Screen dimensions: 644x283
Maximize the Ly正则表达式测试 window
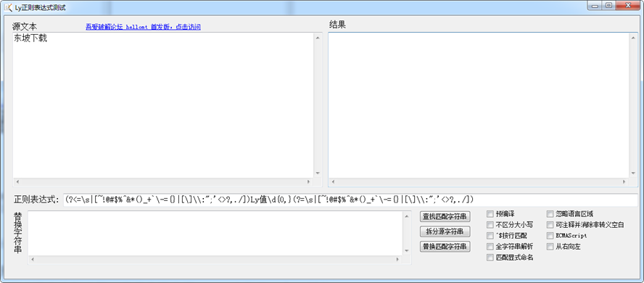[608, 5]
